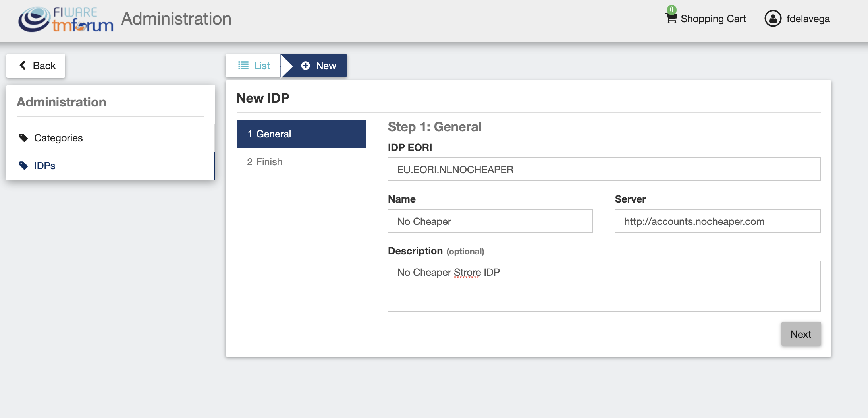Open the fdelavega user menu

[797, 19]
